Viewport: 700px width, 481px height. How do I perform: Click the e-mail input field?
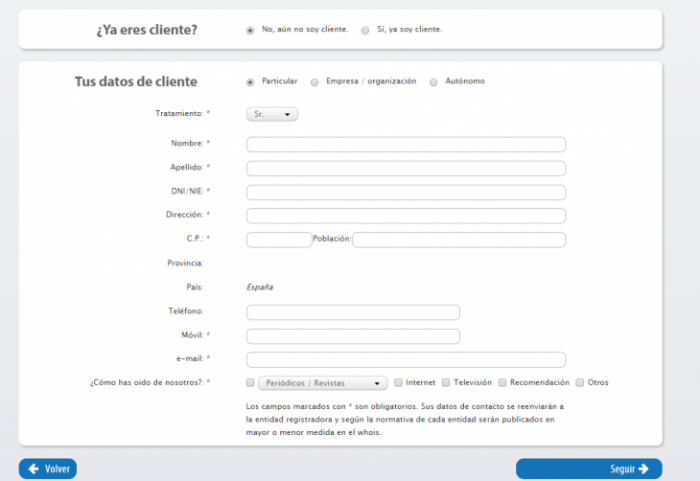405,360
